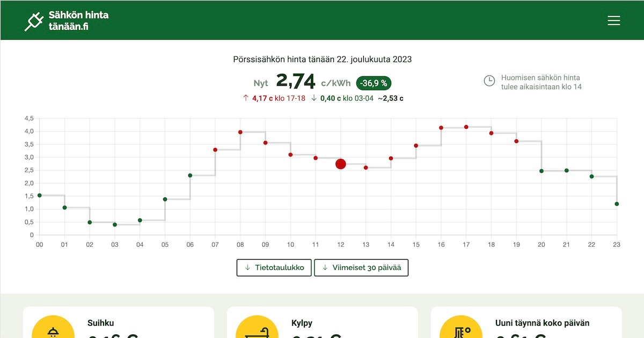Select the large current-hour point at 12
The image size is (644, 338).
pyautogui.click(x=341, y=164)
